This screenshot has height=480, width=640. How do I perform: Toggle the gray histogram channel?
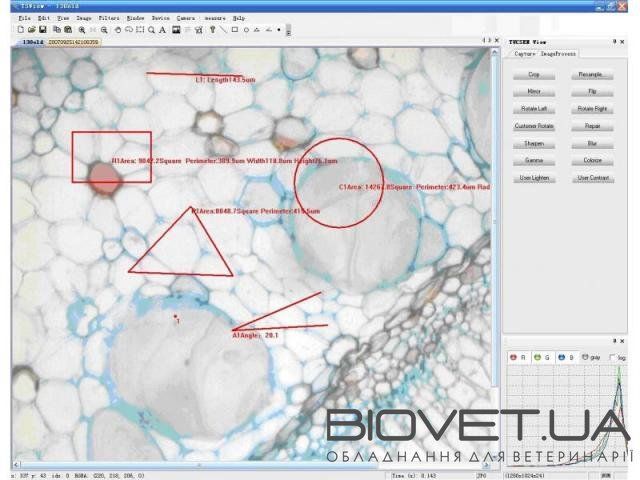coord(591,357)
